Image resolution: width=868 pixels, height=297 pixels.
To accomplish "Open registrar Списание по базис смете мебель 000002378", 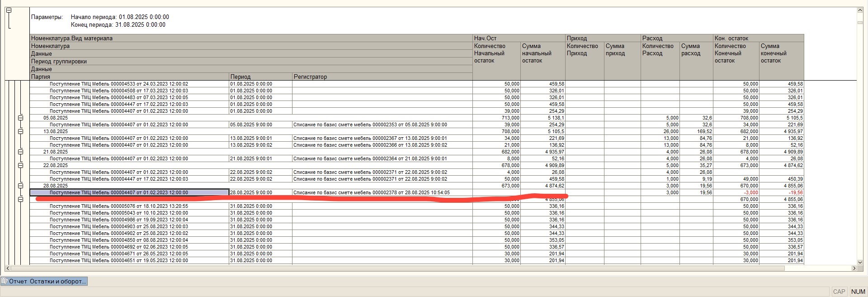I will [371, 192].
